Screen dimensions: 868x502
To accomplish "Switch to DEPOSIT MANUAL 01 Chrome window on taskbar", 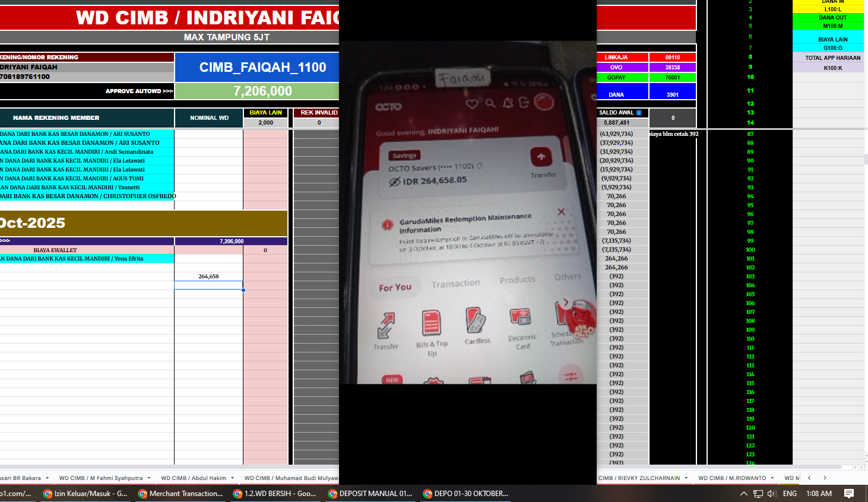I will point(371,493).
